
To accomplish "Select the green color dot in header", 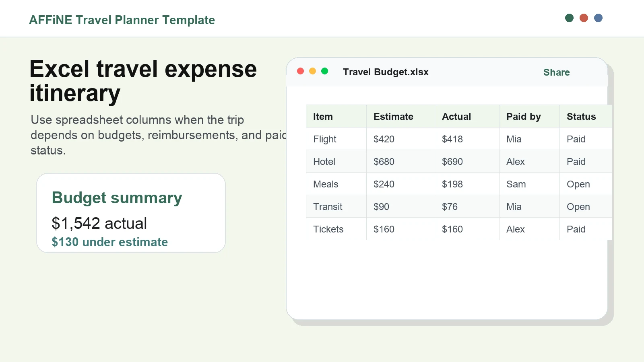I will [569, 18].
